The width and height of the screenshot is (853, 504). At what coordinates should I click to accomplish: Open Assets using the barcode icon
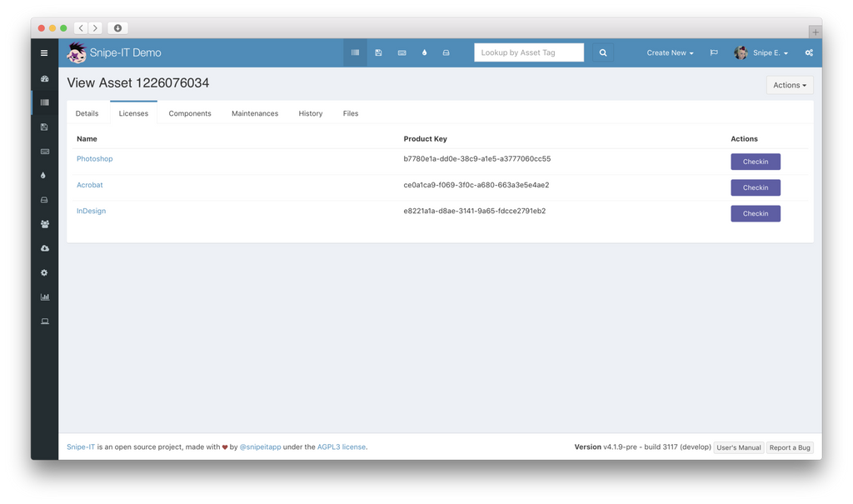coord(43,102)
